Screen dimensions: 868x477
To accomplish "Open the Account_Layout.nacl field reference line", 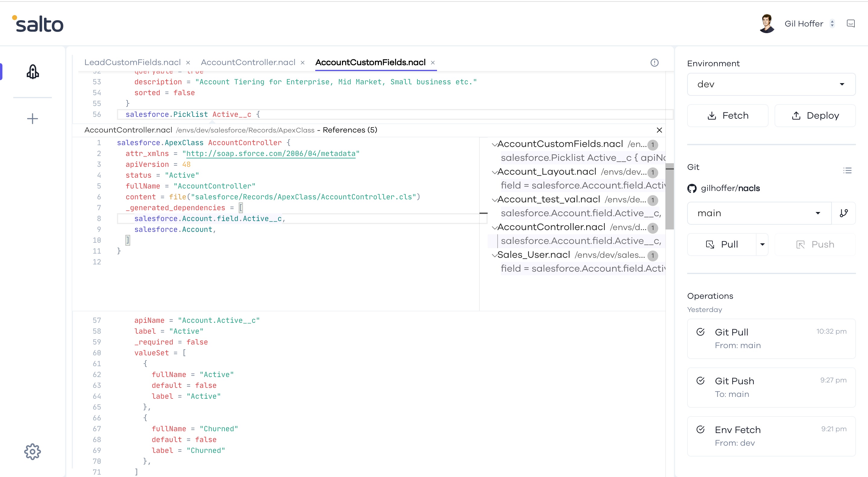I will (583, 185).
